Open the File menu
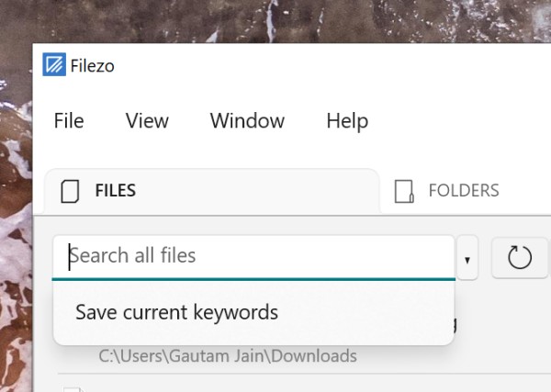Viewport: 551px width, 392px height. (69, 120)
